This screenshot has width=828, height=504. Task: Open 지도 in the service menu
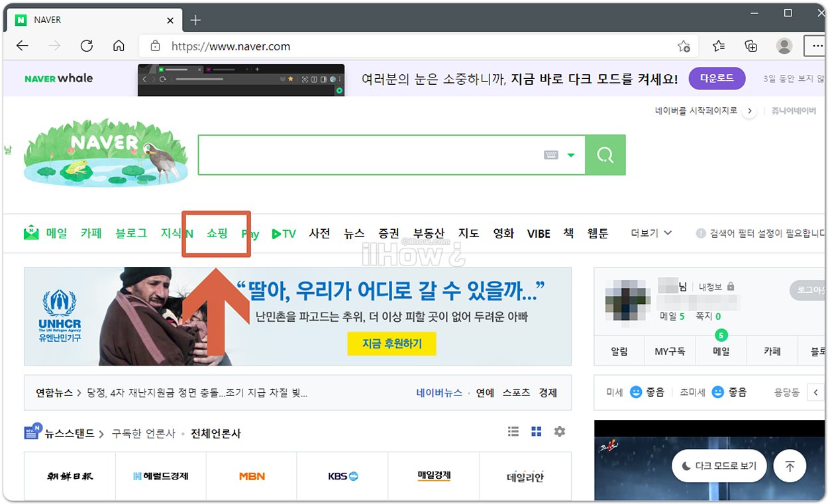[x=469, y=233]
